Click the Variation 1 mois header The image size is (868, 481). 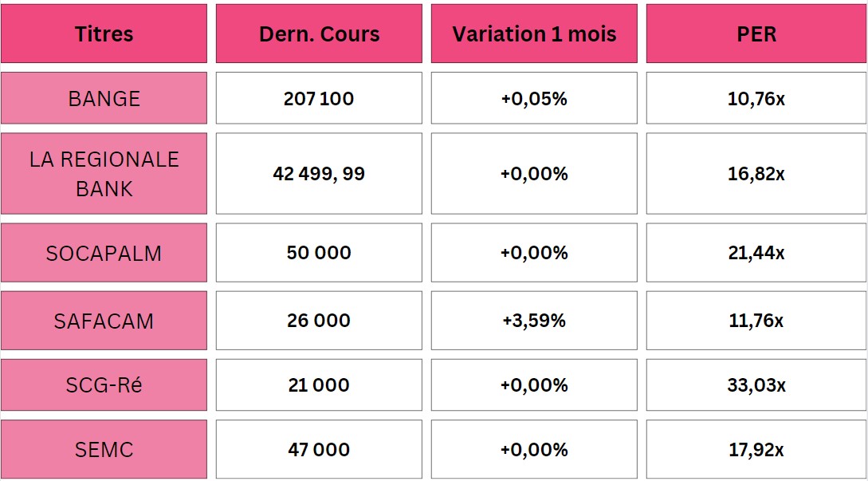tap(534, 34)
